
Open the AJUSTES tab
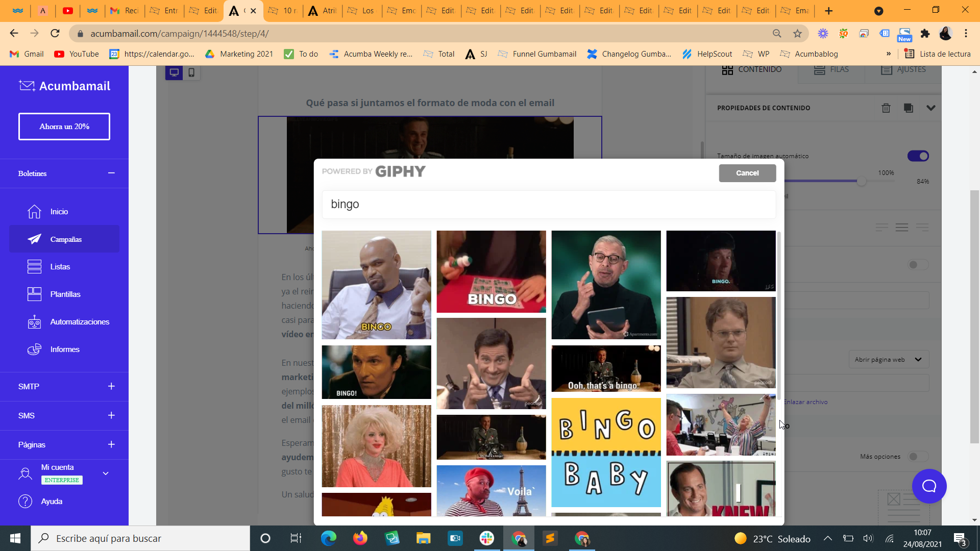(x=903, y=69)
